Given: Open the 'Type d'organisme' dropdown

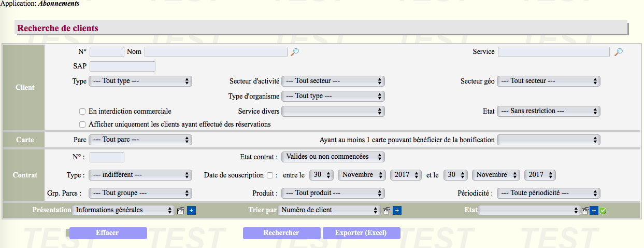Looking at the screenshot, I should coord(333,97).
